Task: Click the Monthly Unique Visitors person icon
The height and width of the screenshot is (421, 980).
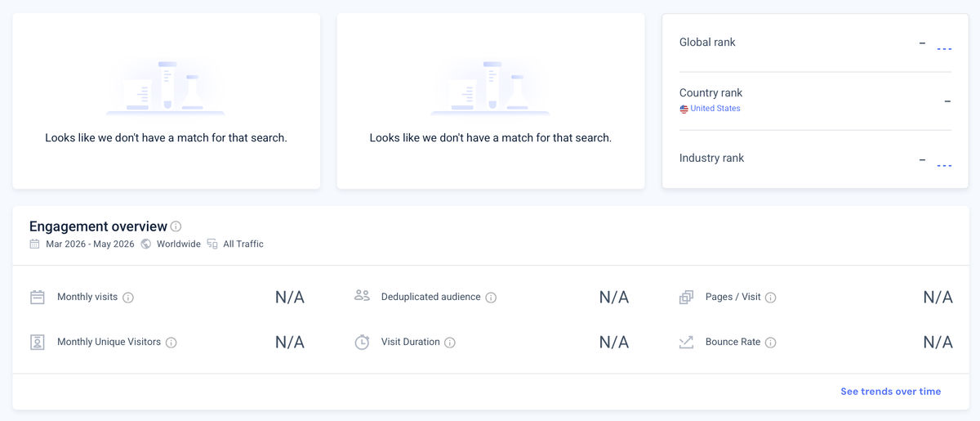Action: click(38, 342)
